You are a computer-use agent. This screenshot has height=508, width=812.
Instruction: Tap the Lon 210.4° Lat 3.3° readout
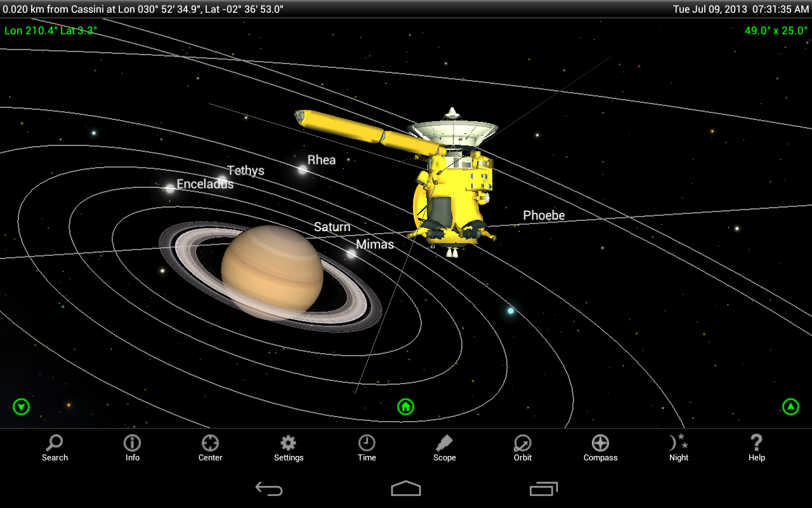[x=51, y=30]
